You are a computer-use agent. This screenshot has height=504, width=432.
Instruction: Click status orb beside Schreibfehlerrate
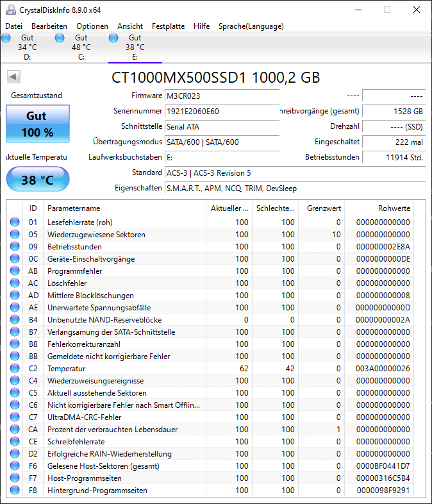point(15,441)
